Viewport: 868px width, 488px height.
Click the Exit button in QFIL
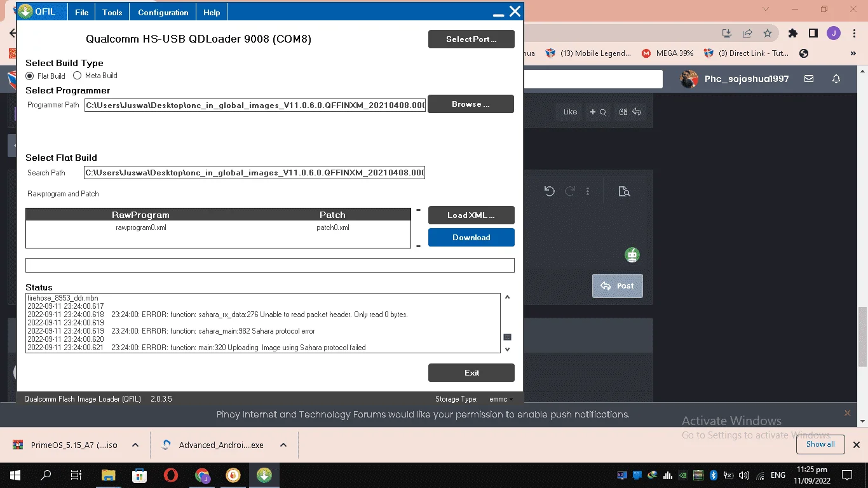471,373
